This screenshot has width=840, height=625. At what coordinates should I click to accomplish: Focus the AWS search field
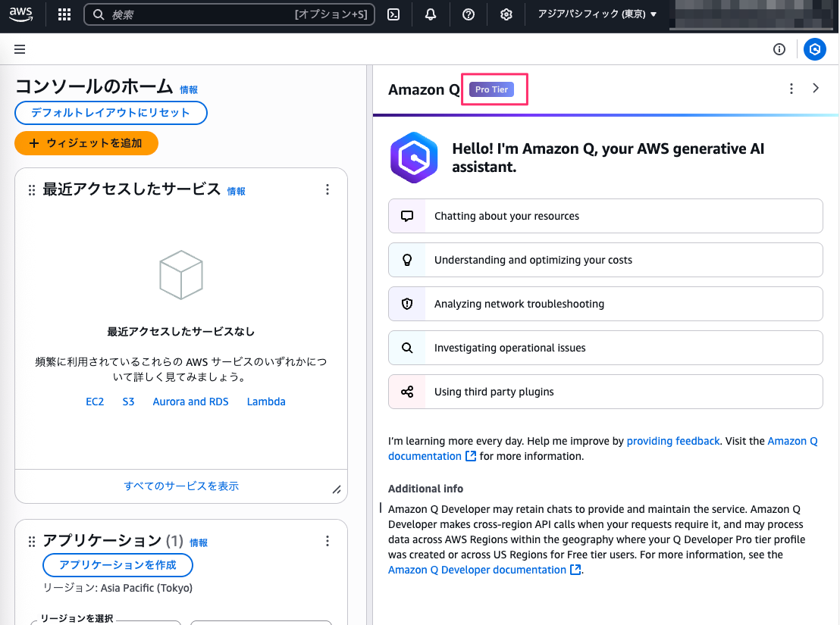(x=229, y=14)
